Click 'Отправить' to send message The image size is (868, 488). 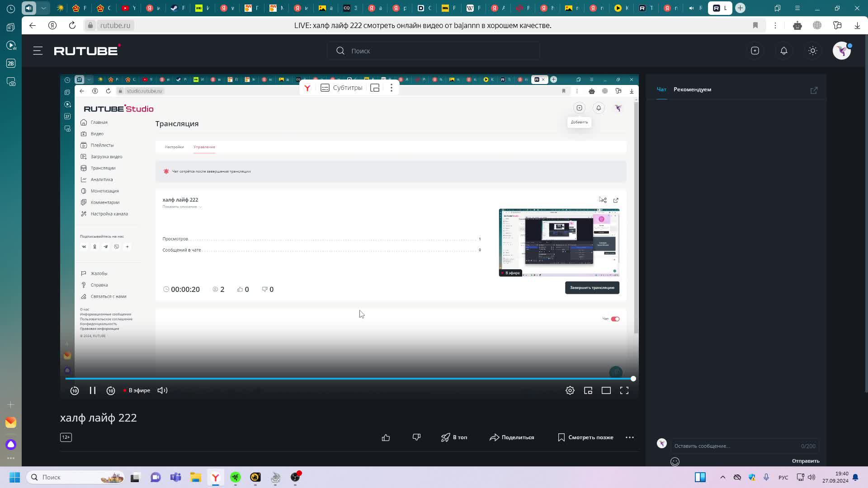tap(806, 461)
